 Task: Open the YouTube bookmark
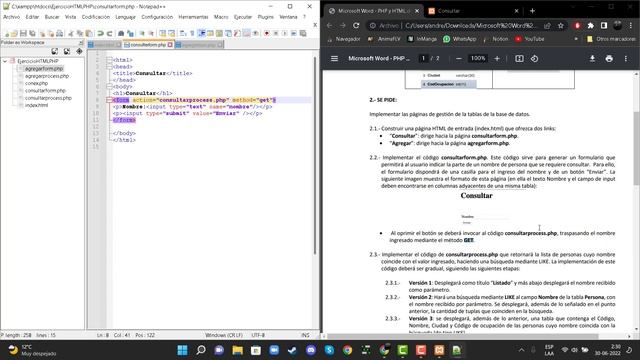[x=530, y=39]
